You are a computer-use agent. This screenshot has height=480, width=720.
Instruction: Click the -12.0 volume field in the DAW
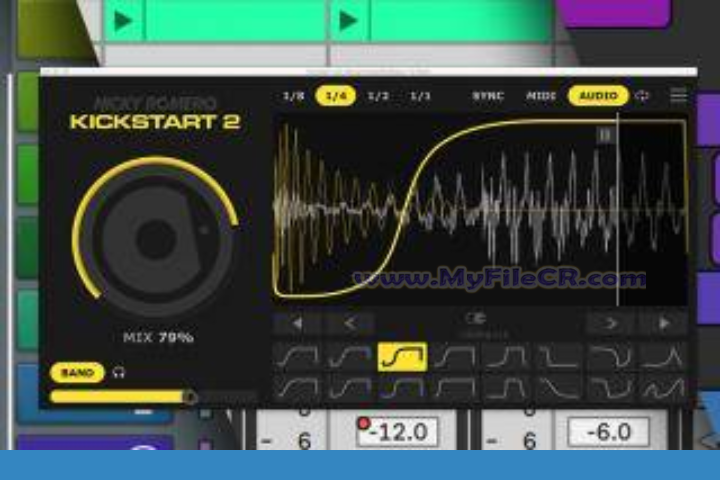tap(397, 432)
